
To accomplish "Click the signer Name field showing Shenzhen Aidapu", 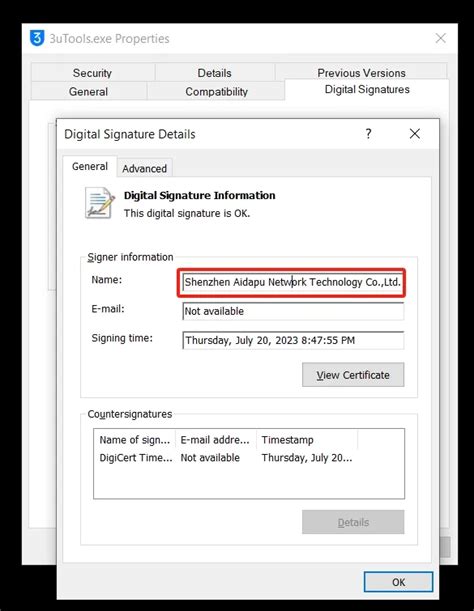I will tap(293, 282).
